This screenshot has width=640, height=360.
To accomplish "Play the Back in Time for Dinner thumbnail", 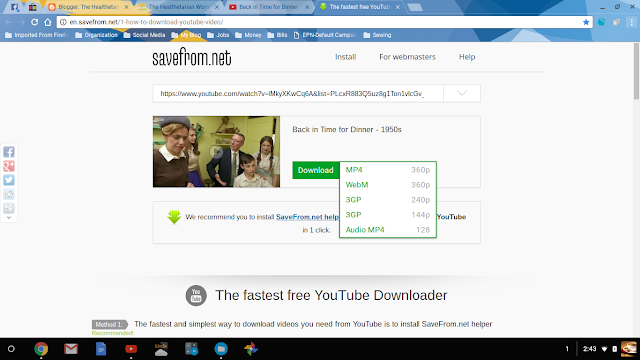I will pyautogui.click(x=216, y=152).
